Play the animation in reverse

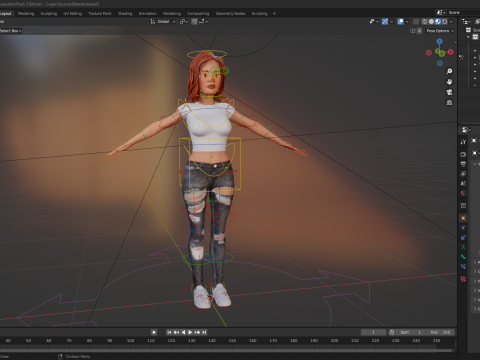(183, 332)
